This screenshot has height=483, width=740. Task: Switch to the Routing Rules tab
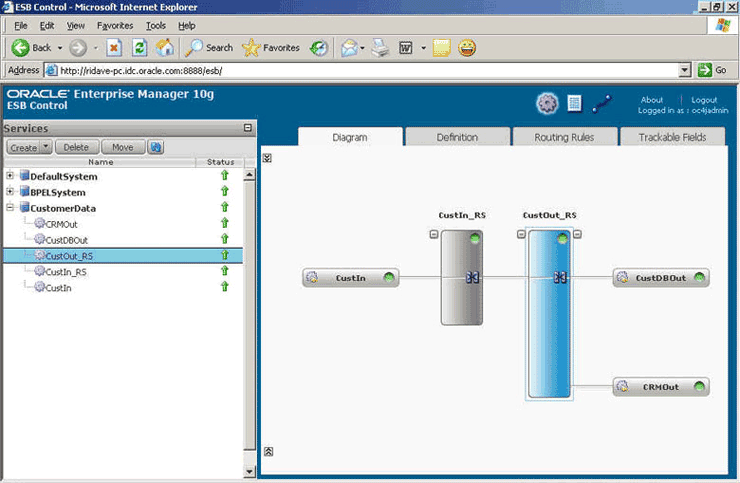tap(564, 137)
